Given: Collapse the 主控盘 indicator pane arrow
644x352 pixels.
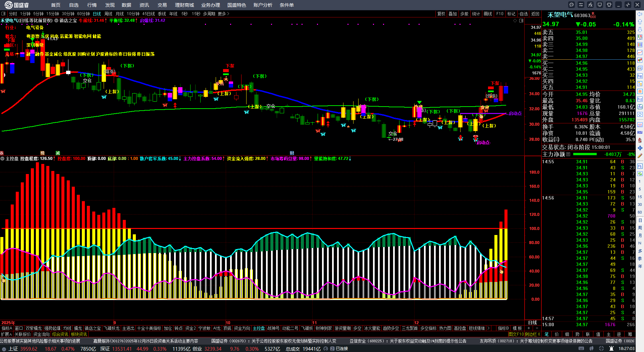Looking at the screenshot, I should pos(2,159).
